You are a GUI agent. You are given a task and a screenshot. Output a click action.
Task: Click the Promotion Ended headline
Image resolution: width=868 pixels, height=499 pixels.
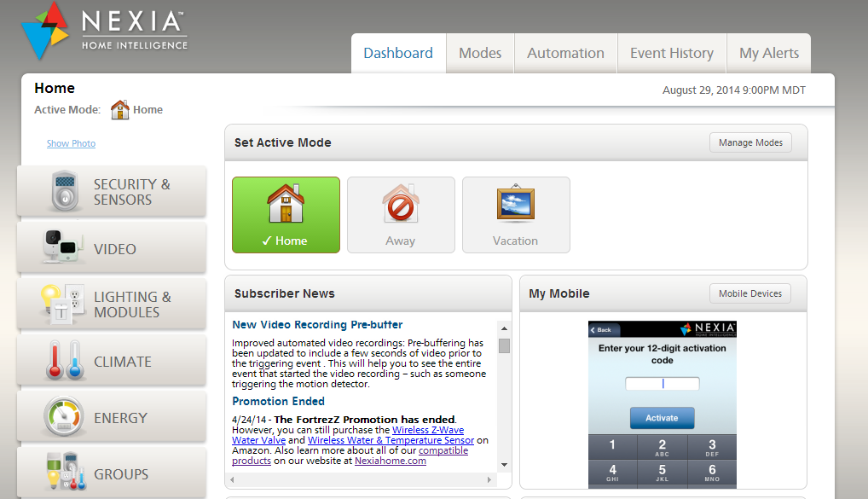pos(279,401)
